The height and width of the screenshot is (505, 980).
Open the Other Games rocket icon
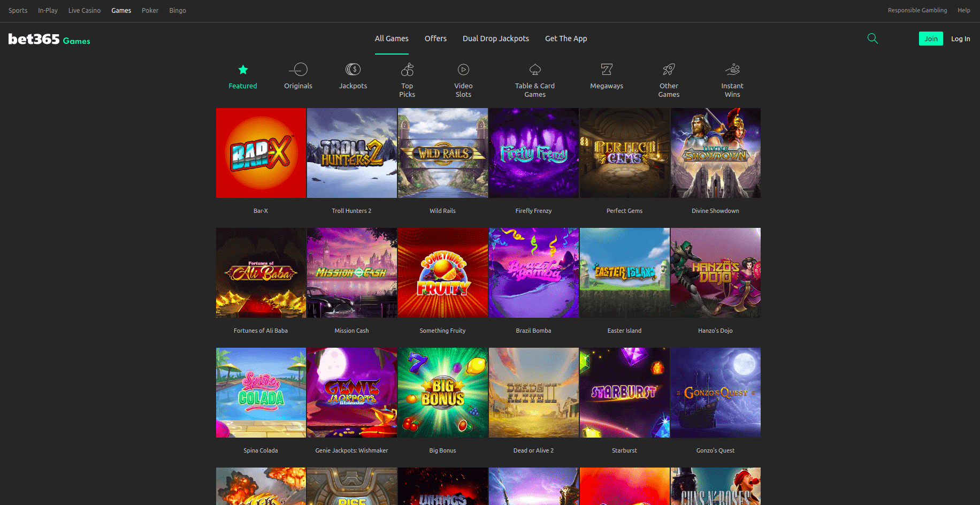pos(669,70)
